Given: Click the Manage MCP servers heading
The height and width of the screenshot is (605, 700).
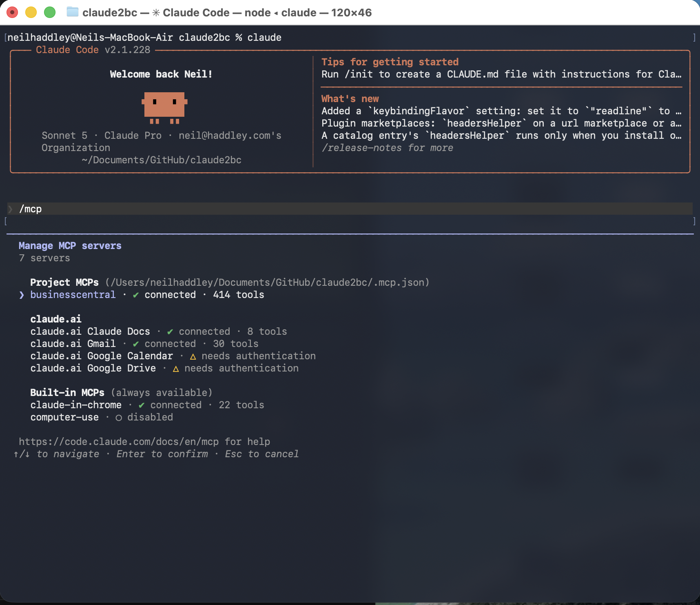Looking at the screenshot, I should click(70, 246).
